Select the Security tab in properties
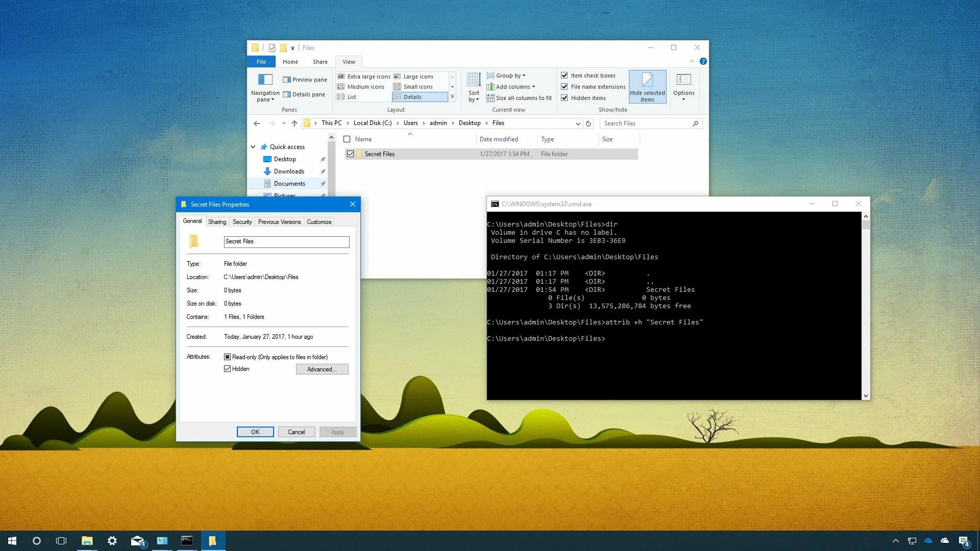This screenshot has width=980, height=551. coord(242,221)
